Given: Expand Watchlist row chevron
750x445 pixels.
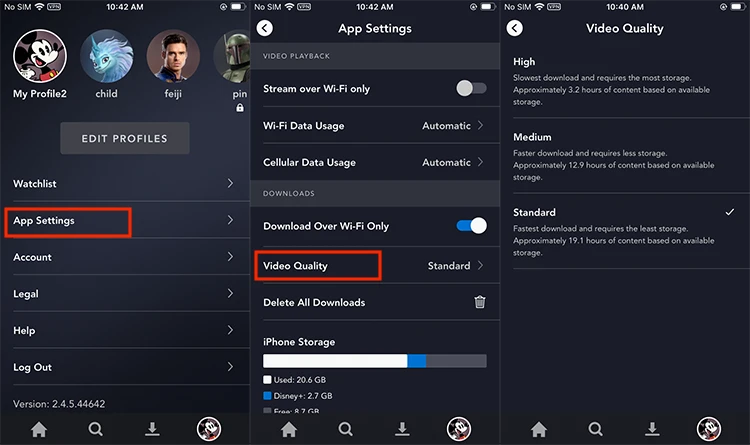Looking at the screenshot, I should point(230,183).
